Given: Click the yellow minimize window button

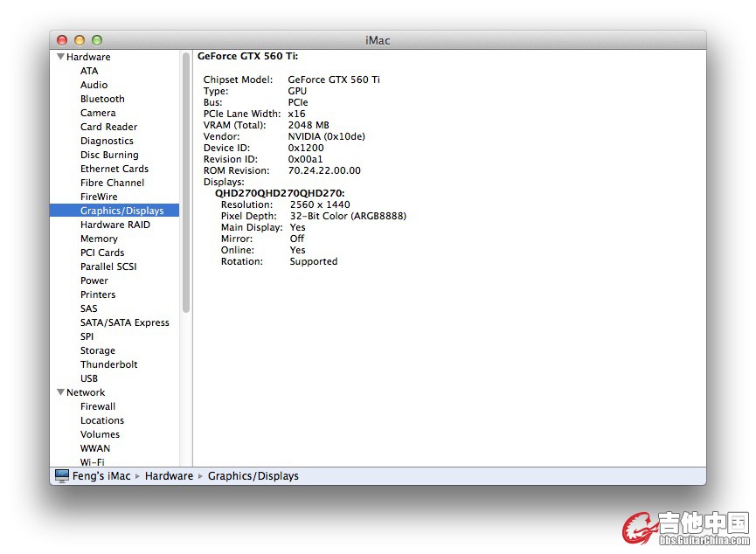Looking at the screenshot, I should tap(80, 40).
